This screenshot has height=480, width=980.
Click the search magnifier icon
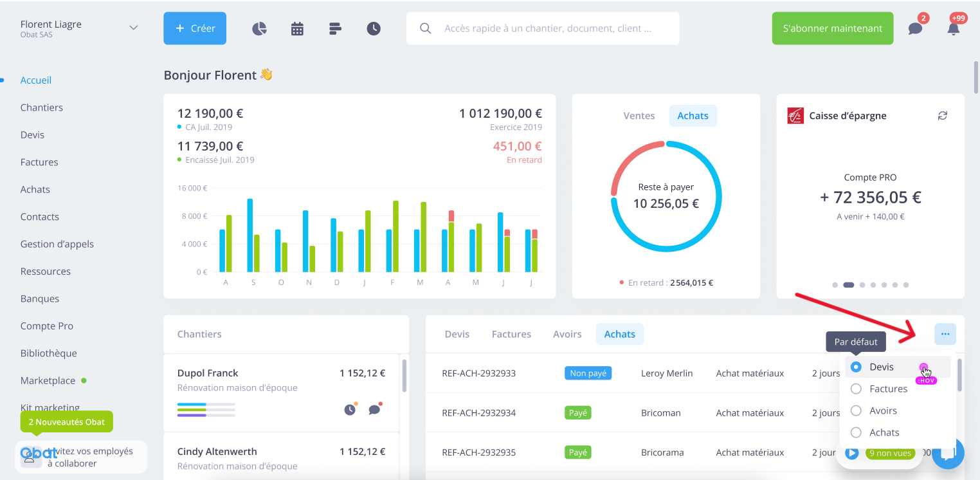click(425, 28)
